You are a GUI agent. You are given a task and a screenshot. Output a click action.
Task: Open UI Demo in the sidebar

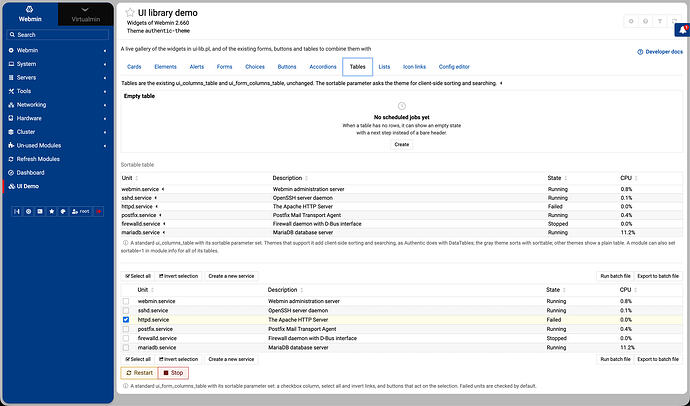coord(58,187)
